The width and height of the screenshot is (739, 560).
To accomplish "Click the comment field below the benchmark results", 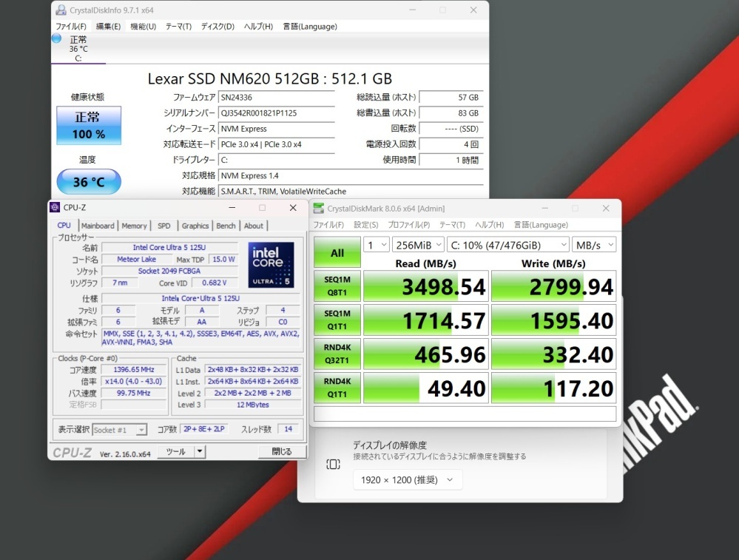I will click(465, 414).
